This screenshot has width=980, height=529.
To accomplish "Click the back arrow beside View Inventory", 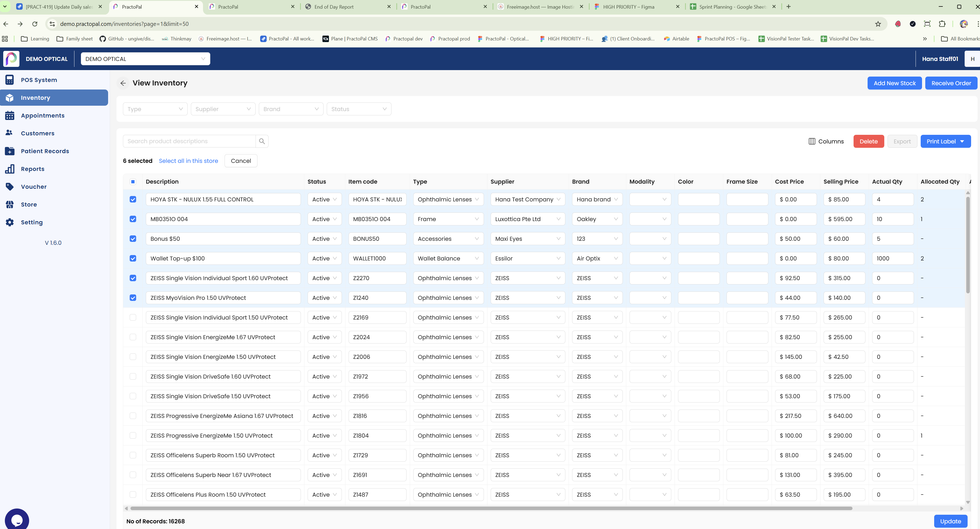I will (123, 83).
